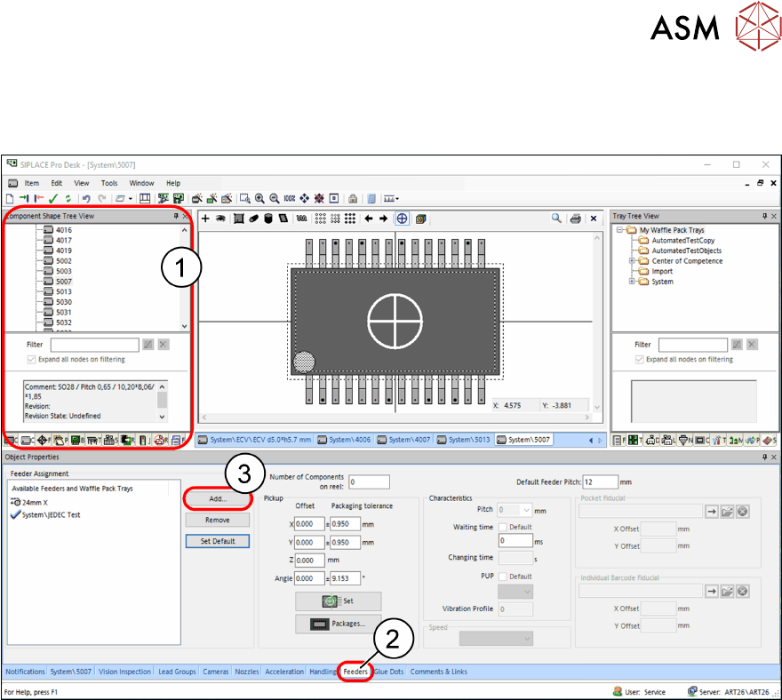Select shape 4017 in the tree
The height and width of the screenshot is (700, 782).
(x=63, y=241)
